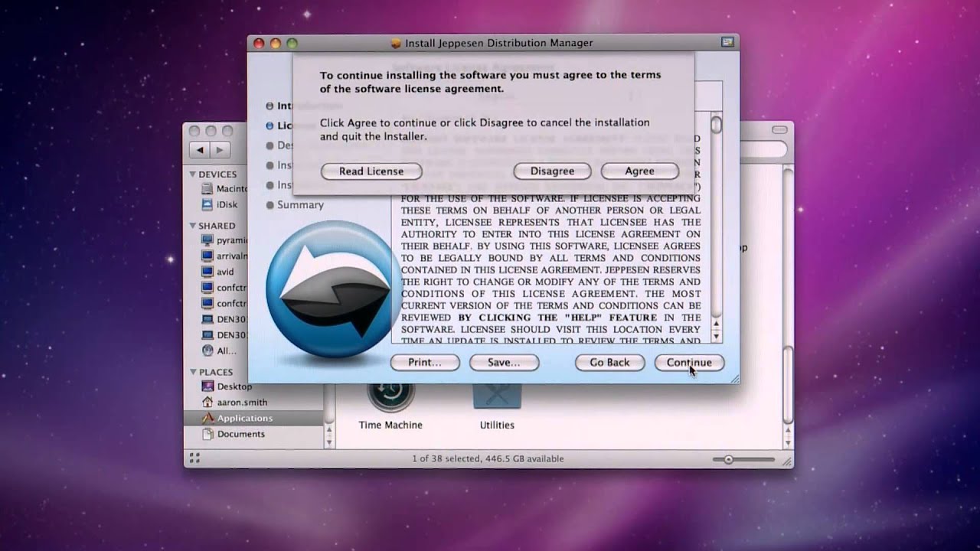Click the Introduction step in installer sidebar
The height and width of the screenshot is (551, 980).
[280, 106]
